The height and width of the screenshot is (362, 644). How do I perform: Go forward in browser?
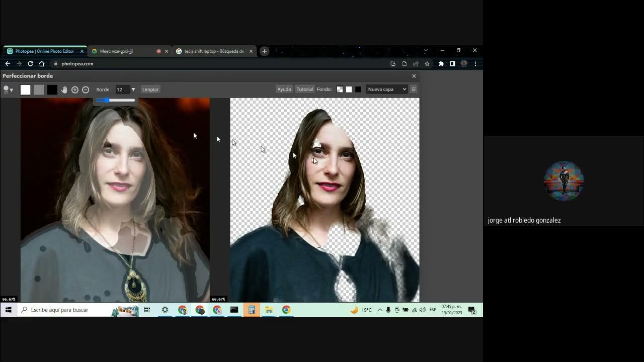pyautogui.click(x=19, y=64)
